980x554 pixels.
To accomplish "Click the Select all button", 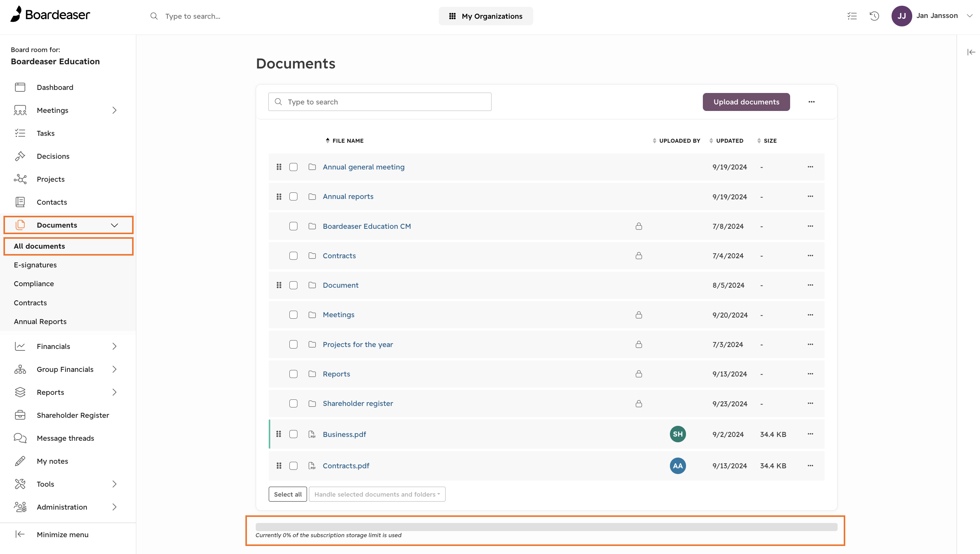I will (288, 494).
